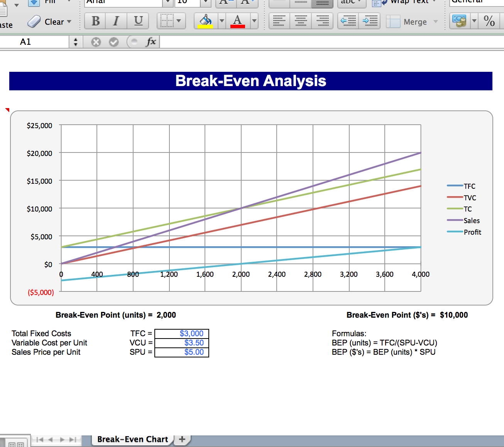The width and height of the screenshot is (504, 447).
Task: Click the Variable Cost per Unit label
Action: click(x=49, y=343)
